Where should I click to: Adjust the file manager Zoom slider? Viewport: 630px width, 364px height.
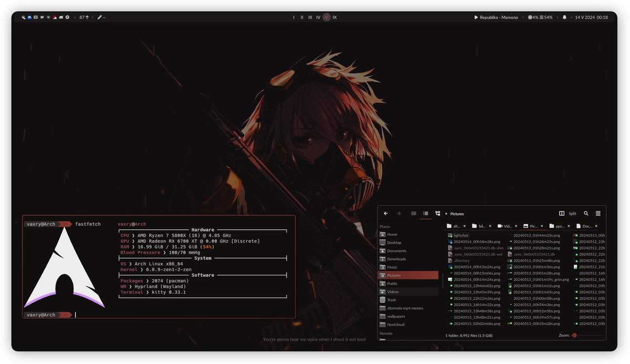587,335
